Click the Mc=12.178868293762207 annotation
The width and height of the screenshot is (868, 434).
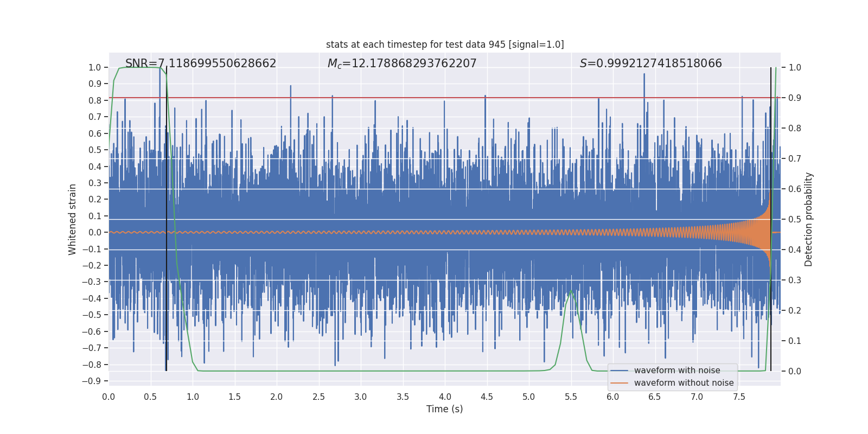pyautogui.click(x=402, y=63)
